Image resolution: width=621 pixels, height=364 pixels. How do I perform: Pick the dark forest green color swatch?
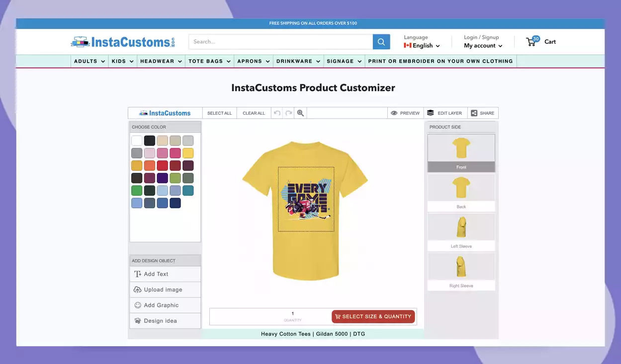(x=150, y=190)
